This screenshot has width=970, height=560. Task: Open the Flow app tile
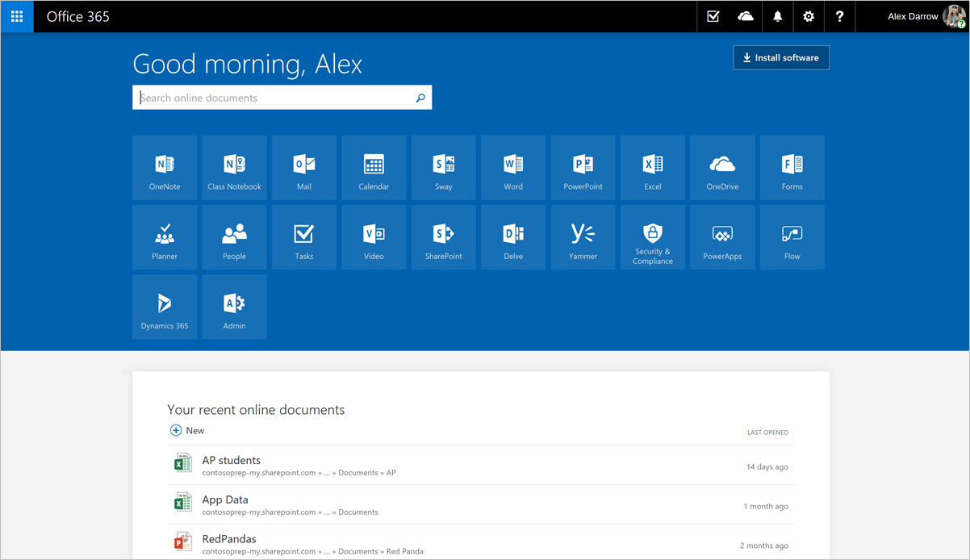[792, 237]
